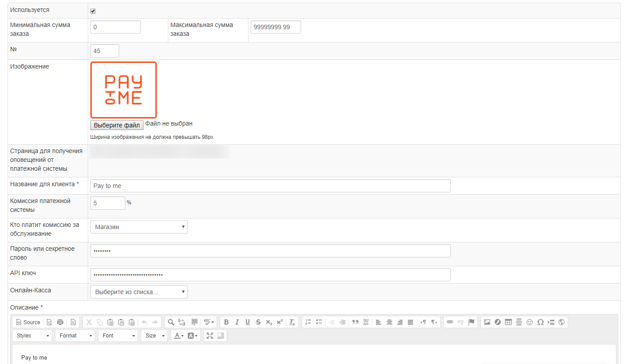Maximize the editor with the expand icon
The width and height of the screenshot is (624, 364).
point(210,336)
